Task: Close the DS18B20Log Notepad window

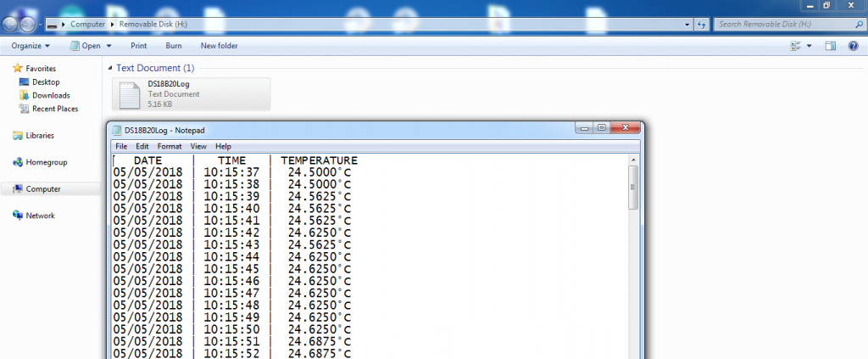Action: click(626, 128)
